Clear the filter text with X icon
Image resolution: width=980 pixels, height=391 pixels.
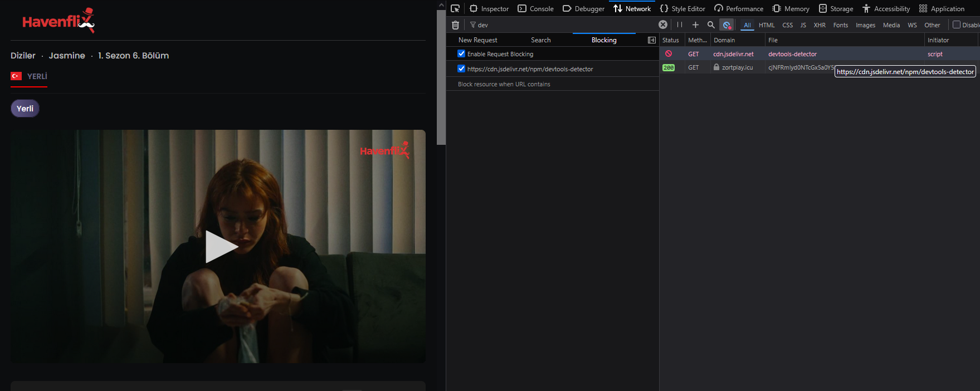(x=662, y=25)
